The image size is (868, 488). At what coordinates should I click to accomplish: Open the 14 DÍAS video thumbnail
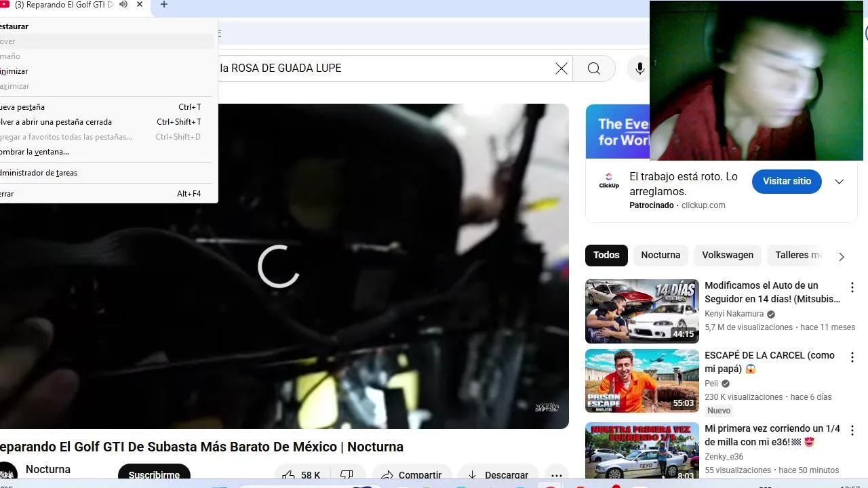point(642,311)
